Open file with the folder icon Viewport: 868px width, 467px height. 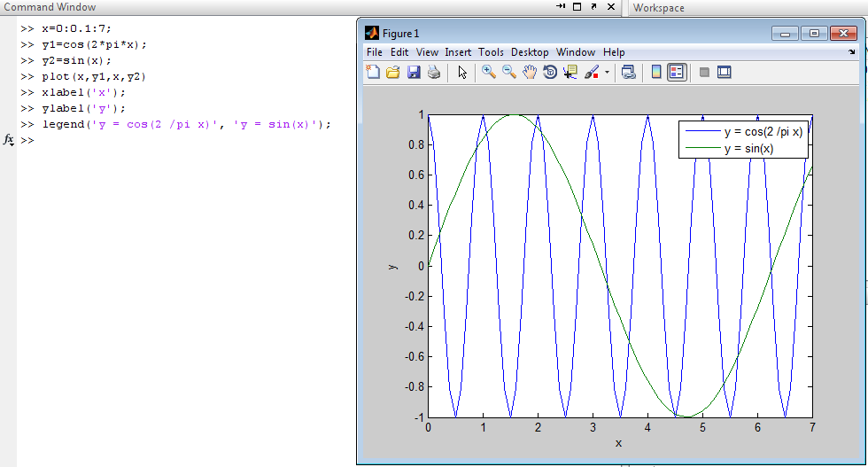pos(392,73)
